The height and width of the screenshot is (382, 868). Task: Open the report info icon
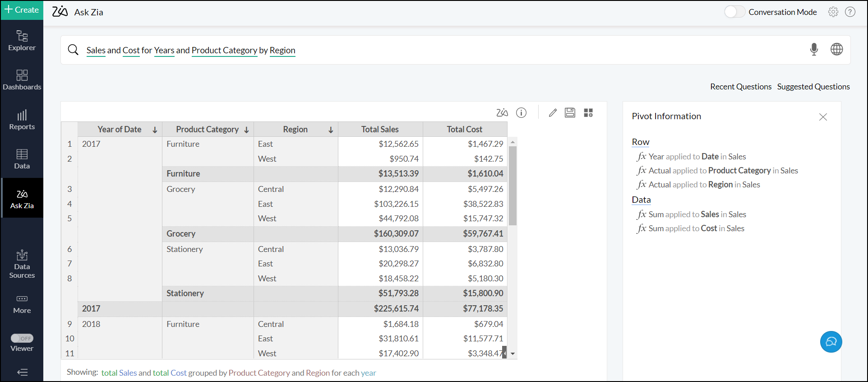click(x=521, y=113)
